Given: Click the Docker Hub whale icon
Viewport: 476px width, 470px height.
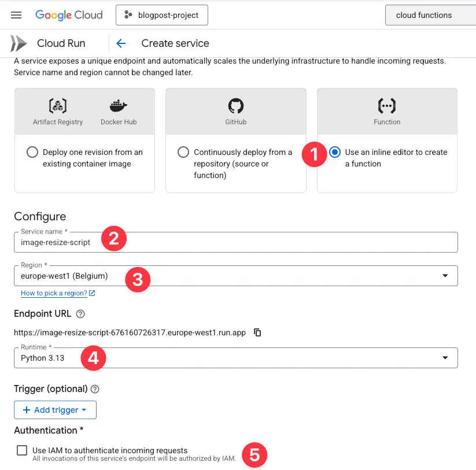Looking at the screenshot, I should pyautogui.click(x=119, y=106).
